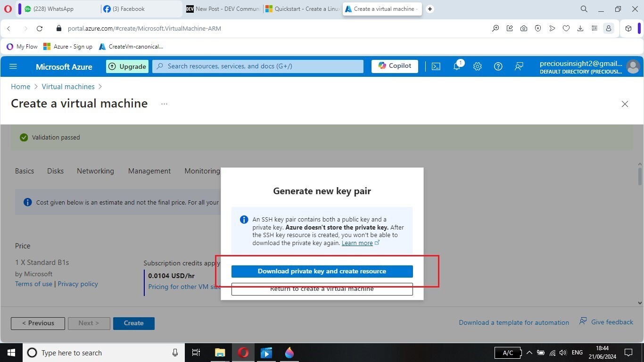Open Azure Cloud Shell icon
The image size is (644, 362).
pos(436,66)
